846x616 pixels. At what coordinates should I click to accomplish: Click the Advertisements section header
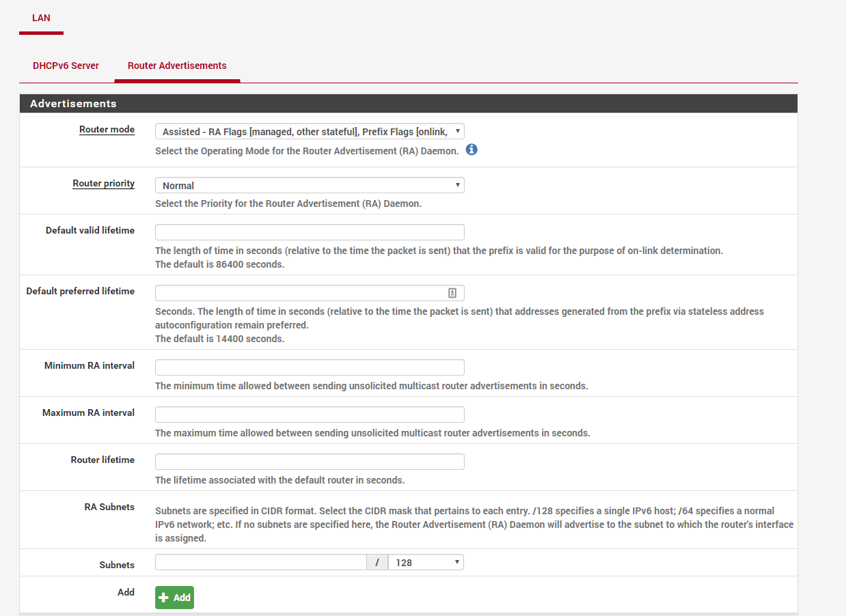pyautogui.click(x=409, y=104)
